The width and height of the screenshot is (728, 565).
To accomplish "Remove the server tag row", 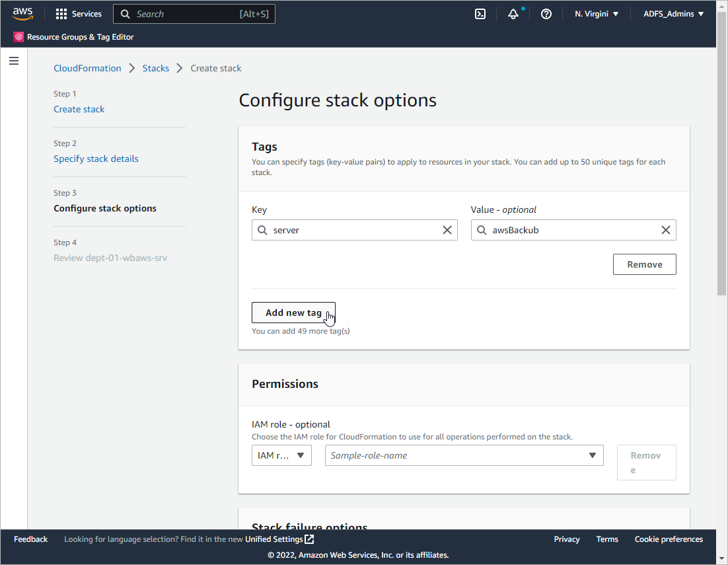I will coord(644,264).
